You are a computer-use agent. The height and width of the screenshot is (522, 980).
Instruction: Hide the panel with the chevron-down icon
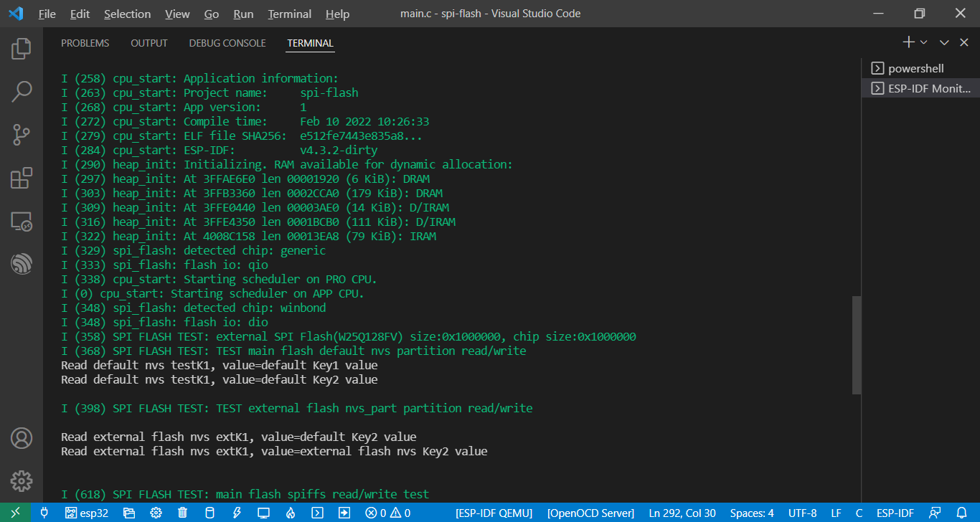pos(944,42)
